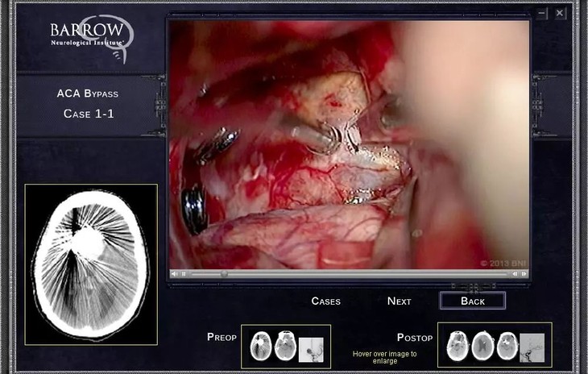Select the second Postop CT thumbnail

click(482, 346)
